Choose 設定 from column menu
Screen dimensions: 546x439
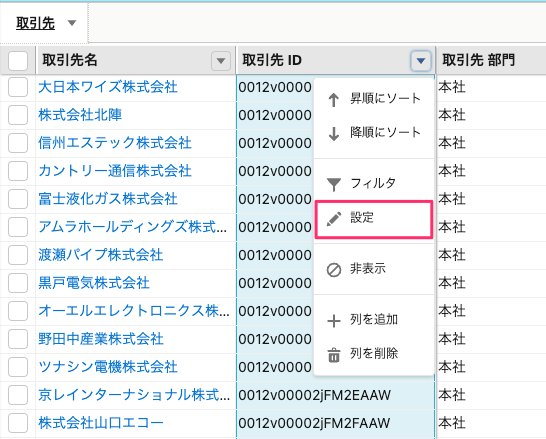click(374, 219)
